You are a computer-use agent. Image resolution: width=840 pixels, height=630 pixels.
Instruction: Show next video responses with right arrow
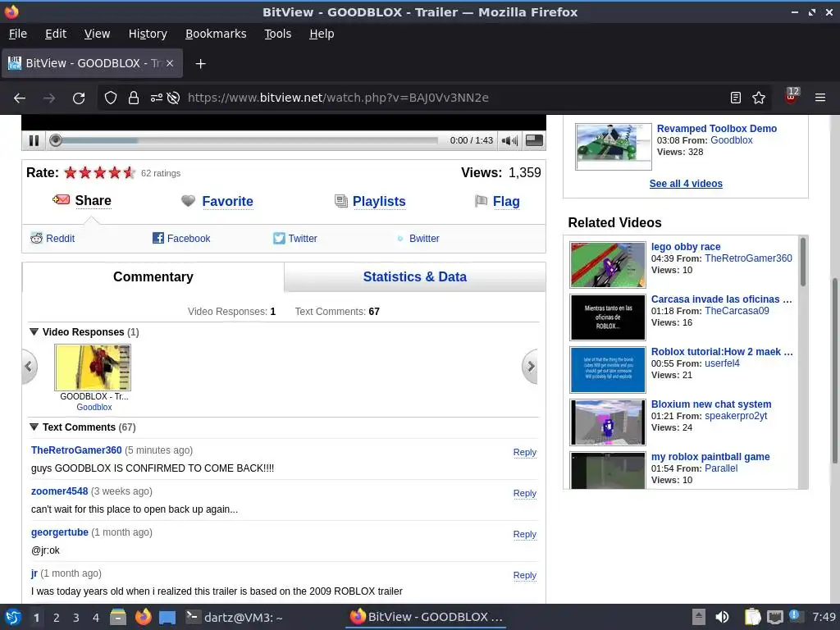pyautogui.click(x=530, y=367)
